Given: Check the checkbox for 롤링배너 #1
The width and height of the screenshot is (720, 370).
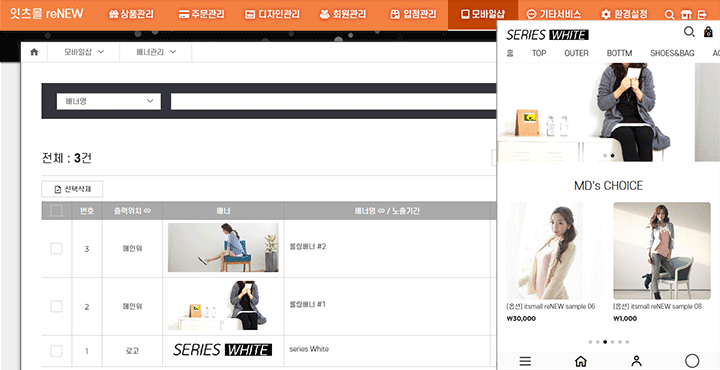Looking at the screenshot, I should pos(56,306).
